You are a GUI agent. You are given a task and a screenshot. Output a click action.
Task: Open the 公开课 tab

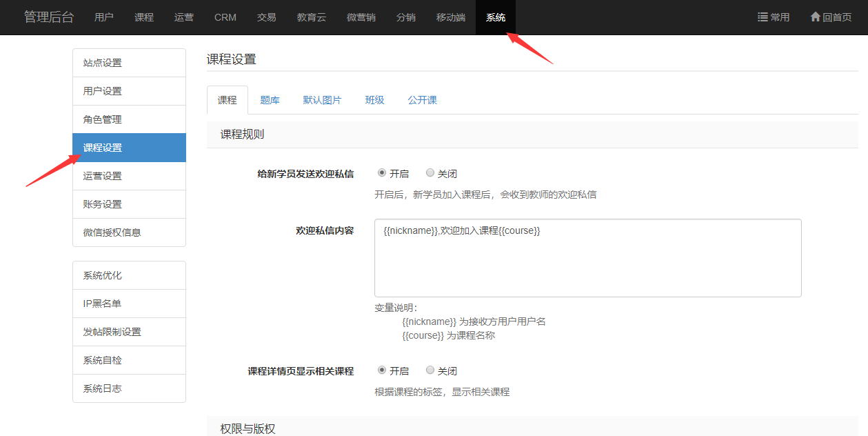[x=422, y=100]
